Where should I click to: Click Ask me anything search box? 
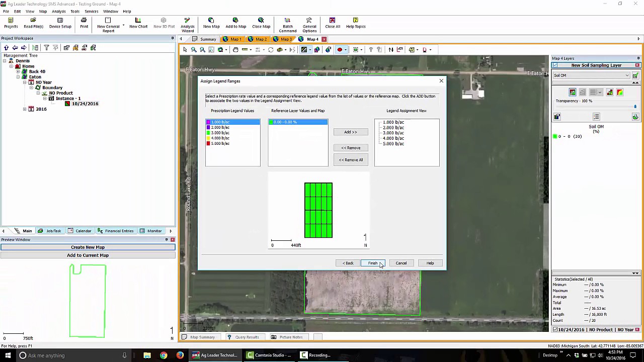click(72, 355)
